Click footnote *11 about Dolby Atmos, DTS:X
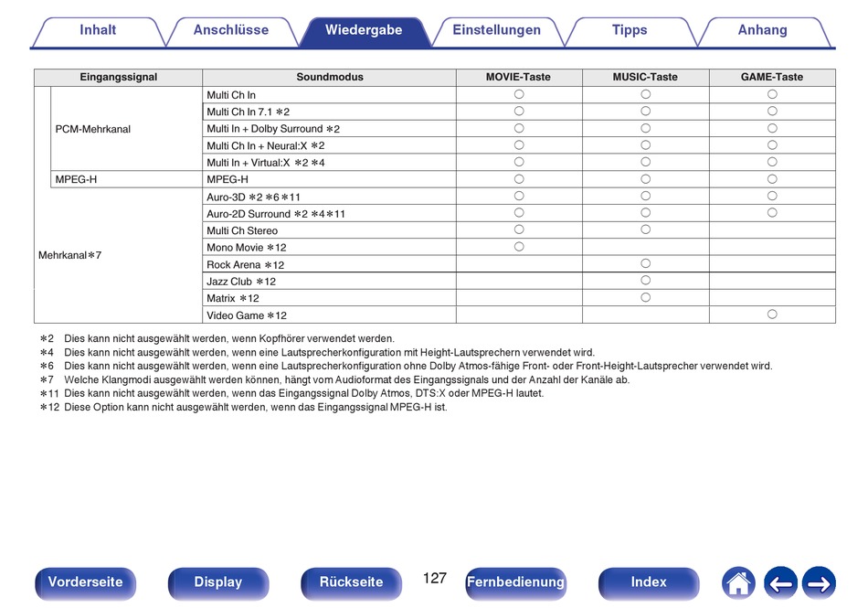The width and height of the screenshot is (868, 608). pyautogui.click(x=291, y=394)
